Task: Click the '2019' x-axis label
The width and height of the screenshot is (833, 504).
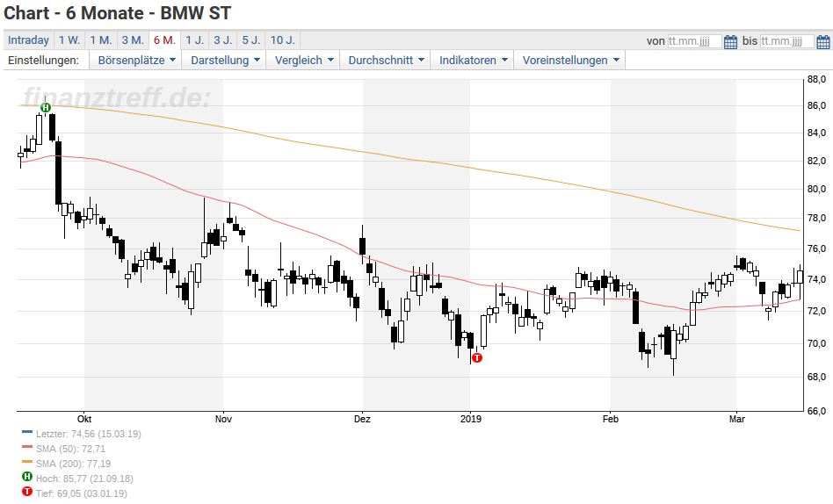Action: 471,419
